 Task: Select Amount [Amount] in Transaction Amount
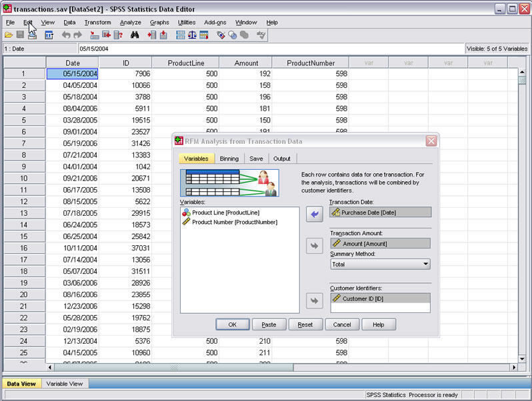pos(381,243)
